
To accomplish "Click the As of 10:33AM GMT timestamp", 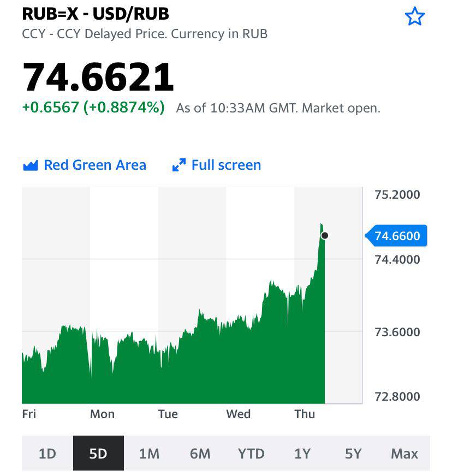I will pos(278,108).
